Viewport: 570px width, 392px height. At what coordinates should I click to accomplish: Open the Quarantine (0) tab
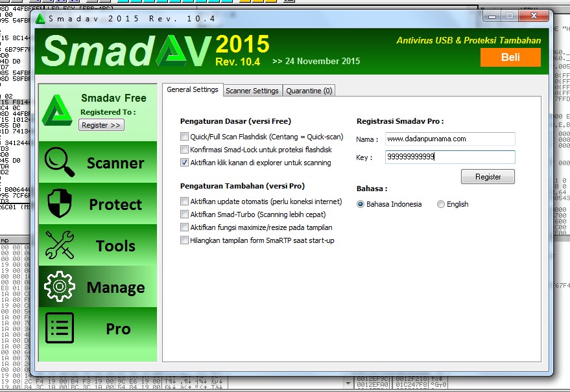pos(309,91)
